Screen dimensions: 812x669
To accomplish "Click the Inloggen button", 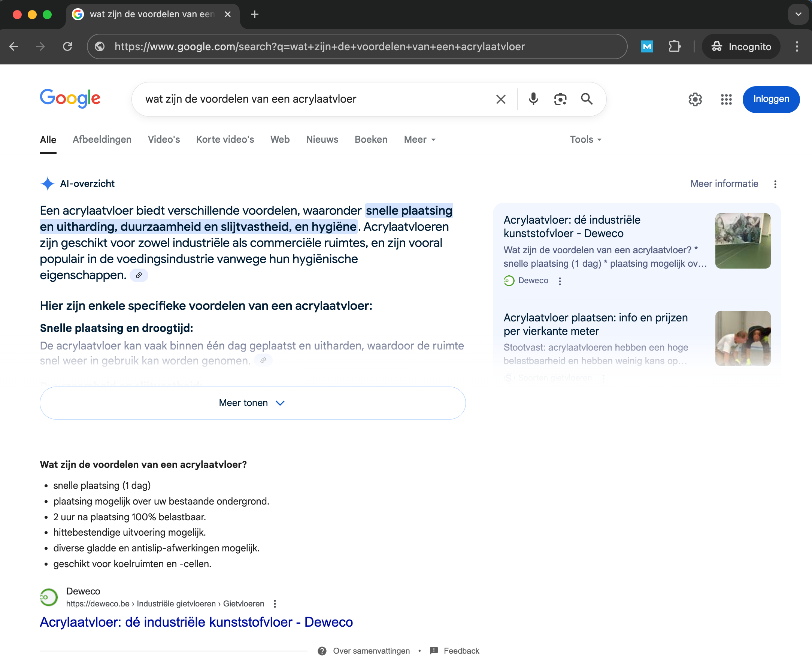I will [771, 99].
